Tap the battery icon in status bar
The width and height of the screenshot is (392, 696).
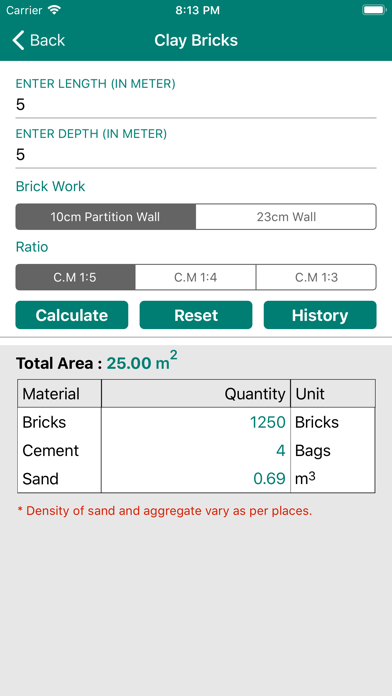[374, 10]
